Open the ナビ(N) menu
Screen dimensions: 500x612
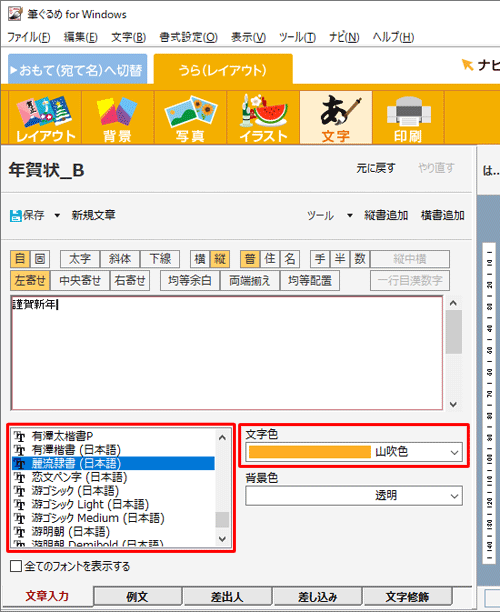coord(344,37)
